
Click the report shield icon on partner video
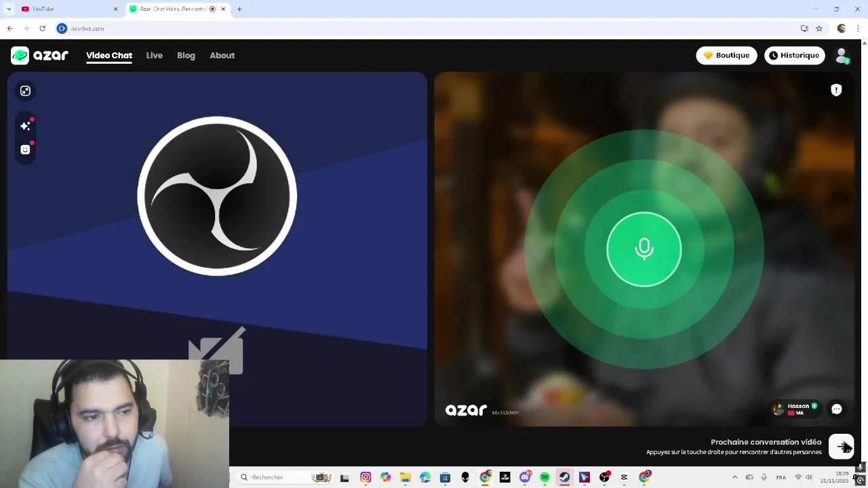836,90
